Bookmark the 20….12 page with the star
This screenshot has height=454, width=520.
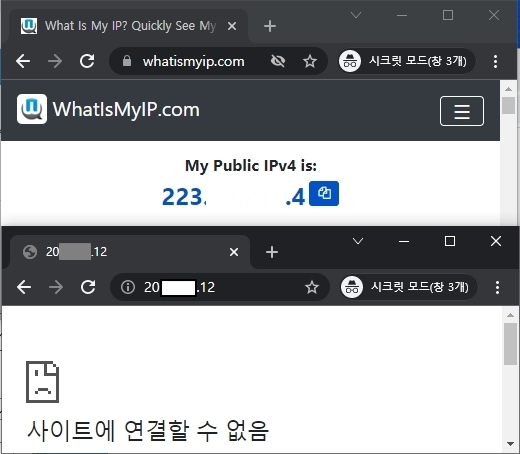click(312, 287)
